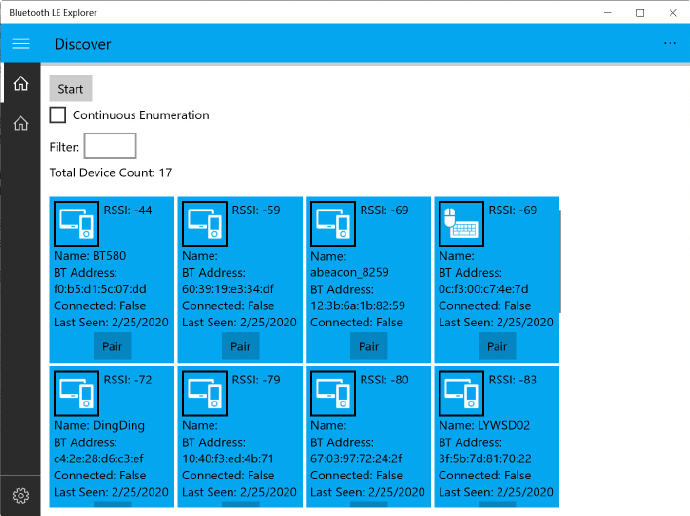Click Total Device Count: 17 text
The width and height of the screenshot is (690, 516).
110,172
